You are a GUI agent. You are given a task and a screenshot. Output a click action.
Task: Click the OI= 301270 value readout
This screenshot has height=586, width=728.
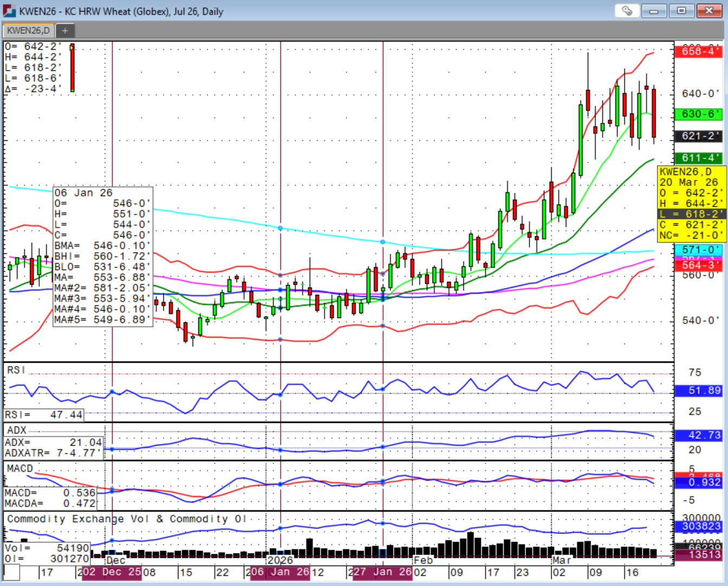point(47,558)
